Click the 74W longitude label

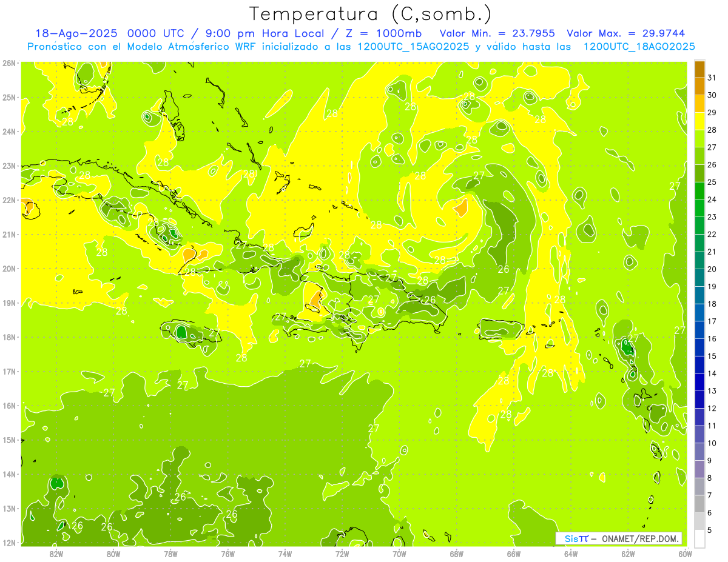click(x=285, y=553)
